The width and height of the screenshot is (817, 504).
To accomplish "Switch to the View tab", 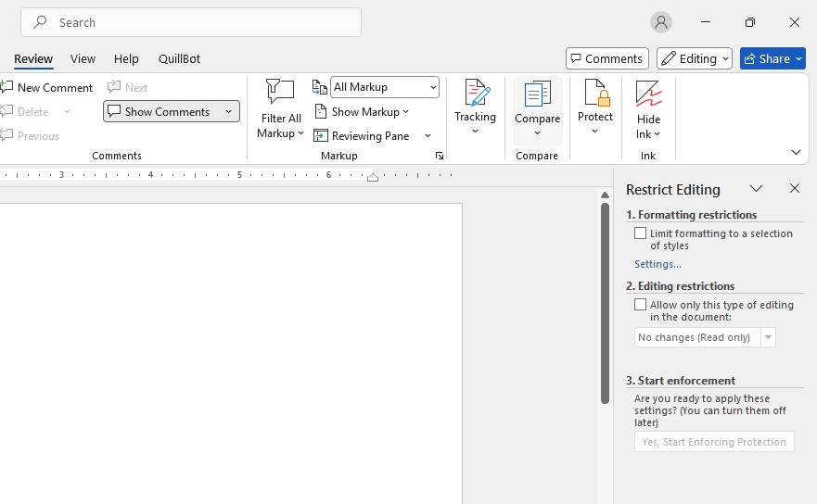I will (83, 59).
